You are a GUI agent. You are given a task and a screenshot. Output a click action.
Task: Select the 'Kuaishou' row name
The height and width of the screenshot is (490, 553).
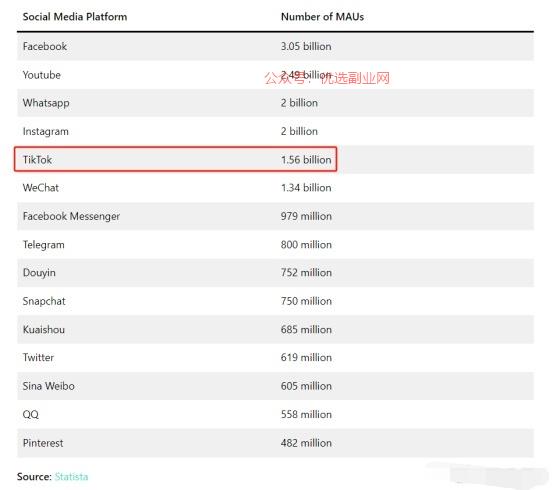pos(44,329)
